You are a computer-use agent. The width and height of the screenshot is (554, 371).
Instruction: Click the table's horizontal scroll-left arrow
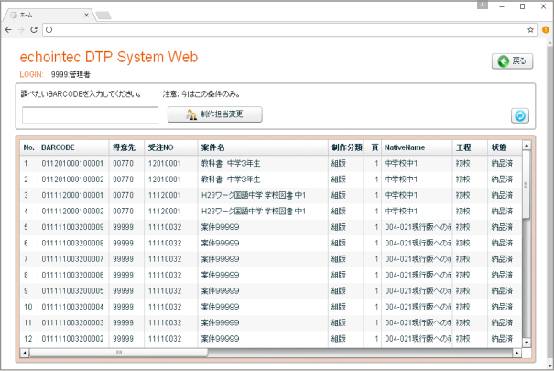coord(24,352)
